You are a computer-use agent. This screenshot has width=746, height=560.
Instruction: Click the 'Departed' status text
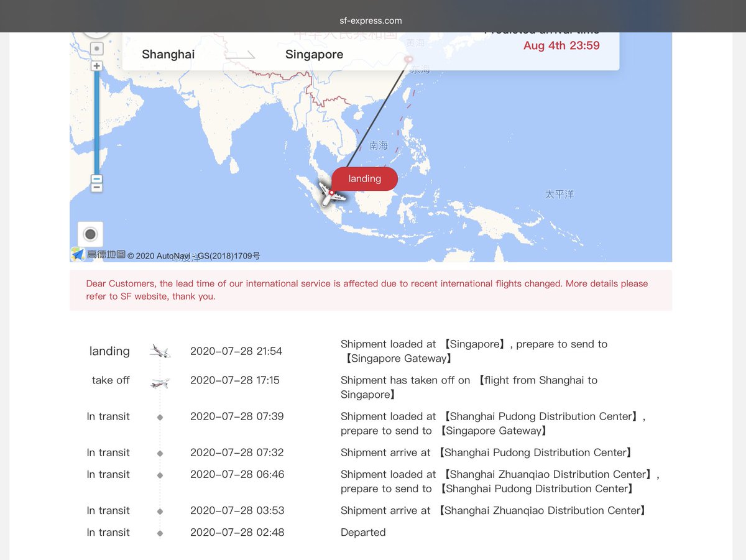pos(363,533)
